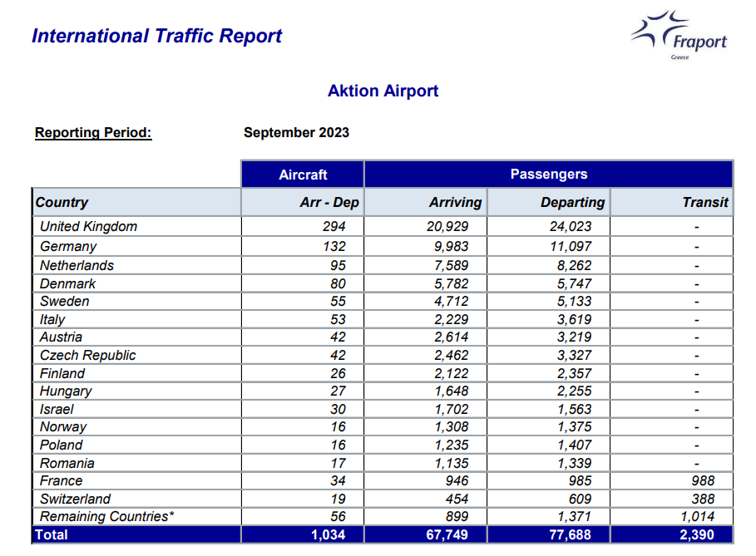Select the International Traffic Report title

click(156, 36)
